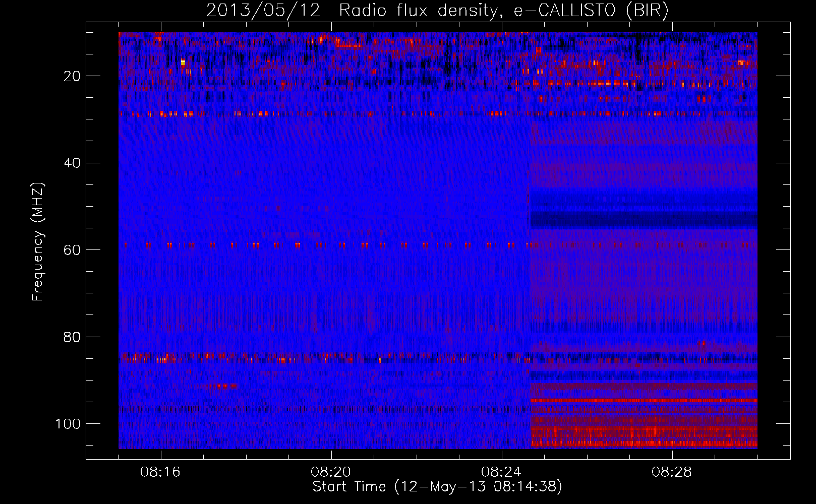Click the date "2013/05/12" in the title
The height and width of the screenshot is (504, 816).
coord(263,11)
